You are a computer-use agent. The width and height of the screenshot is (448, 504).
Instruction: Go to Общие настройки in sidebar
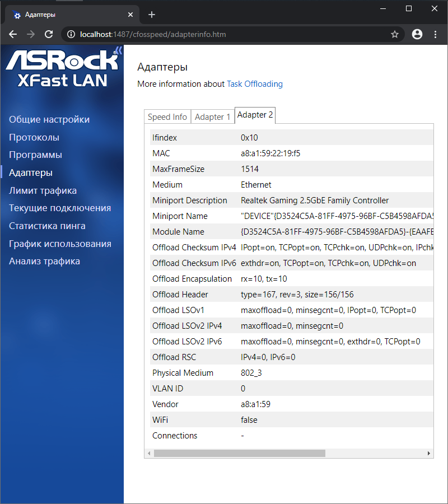click(x=49, y=119)
